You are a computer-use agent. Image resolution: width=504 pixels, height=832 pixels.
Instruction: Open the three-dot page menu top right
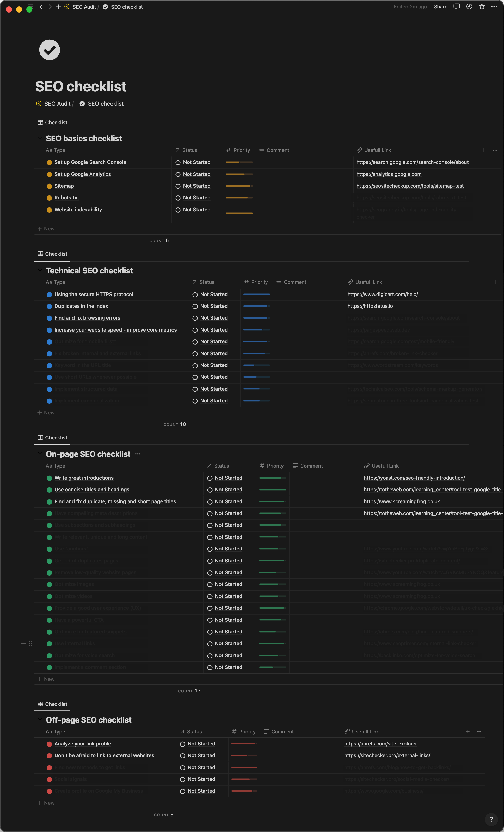pos(494,7)
